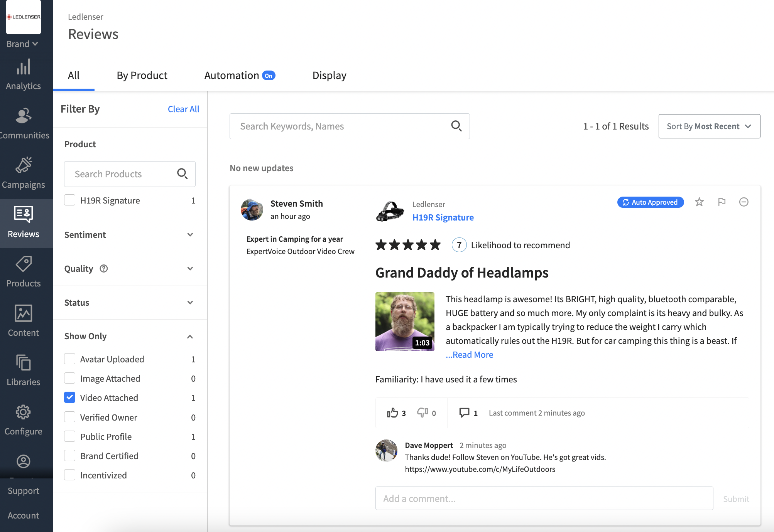Click the Add a comment field
The image size is (774, 532).
coord(544,498)
